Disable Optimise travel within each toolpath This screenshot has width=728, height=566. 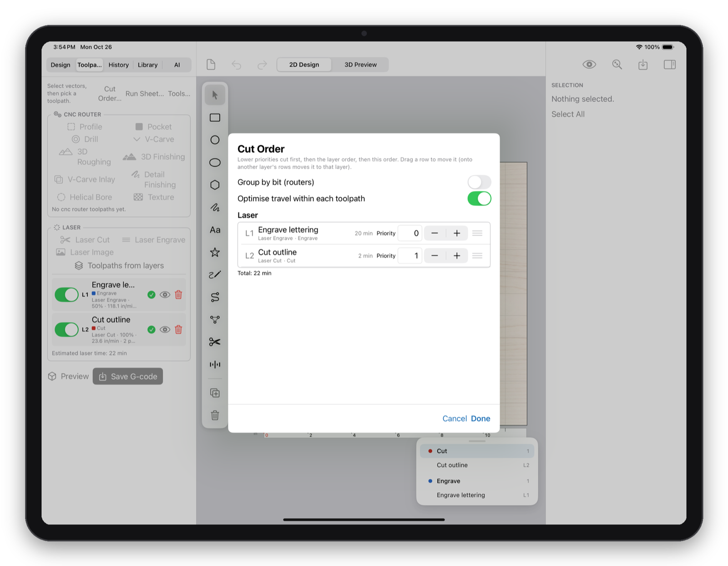point(479,199)
